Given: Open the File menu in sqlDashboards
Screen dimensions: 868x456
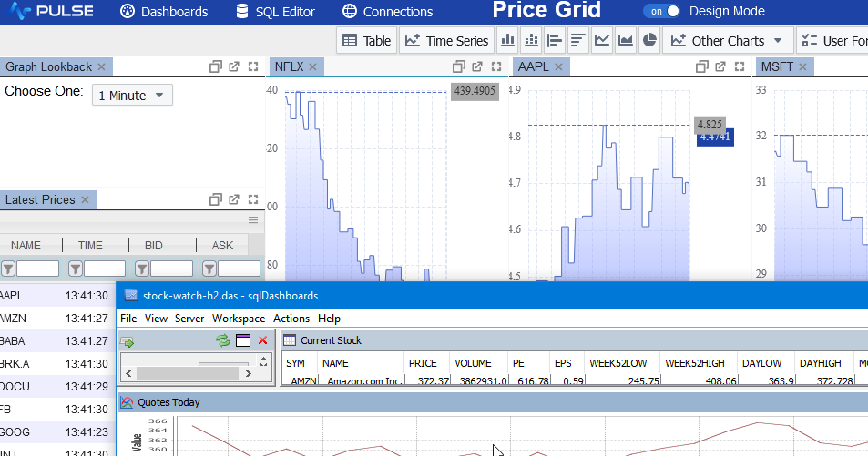Looking at the screenshot, I should coord(128,319).
